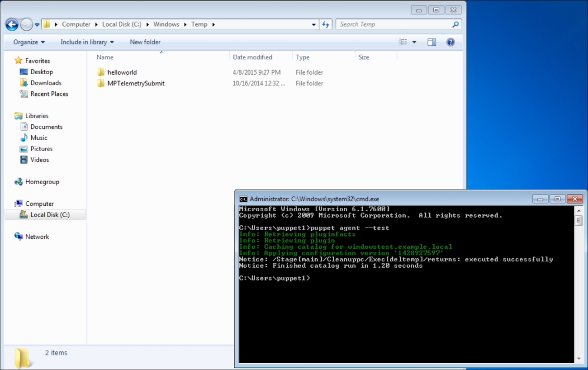Expand address bar history dropdown
This screenshot has height=370, width=588.
pyautogui.click(x=314, y=24)
